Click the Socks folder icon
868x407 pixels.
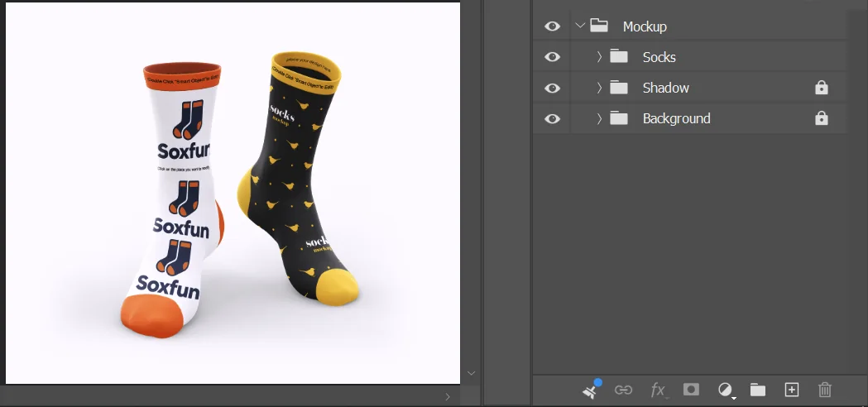click(619, 56)
